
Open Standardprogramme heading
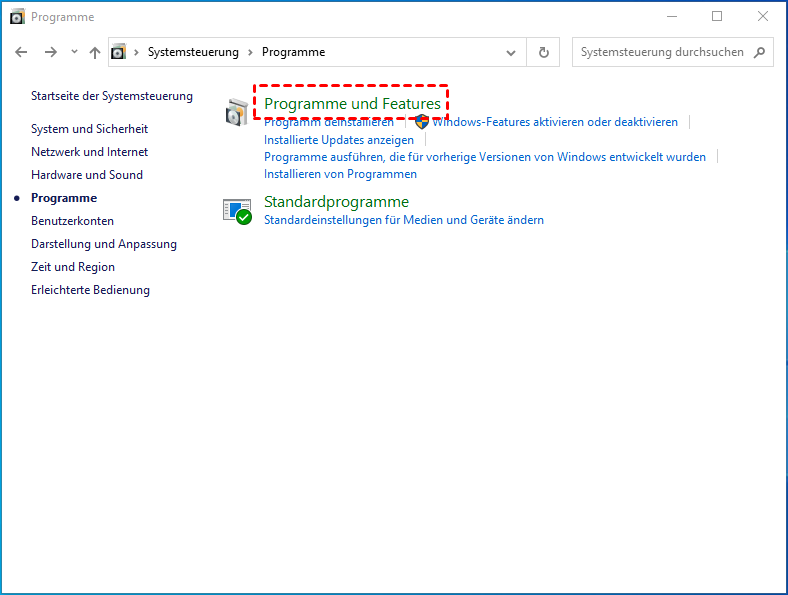[336, 202]
